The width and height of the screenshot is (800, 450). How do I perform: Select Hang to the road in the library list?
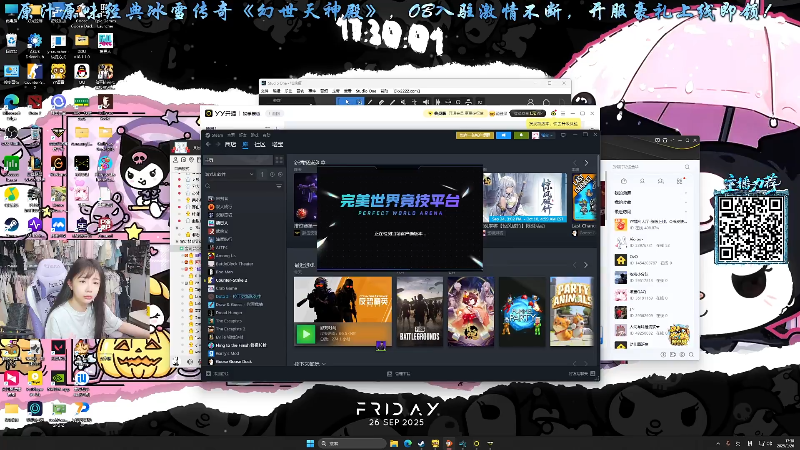point(237,345)
